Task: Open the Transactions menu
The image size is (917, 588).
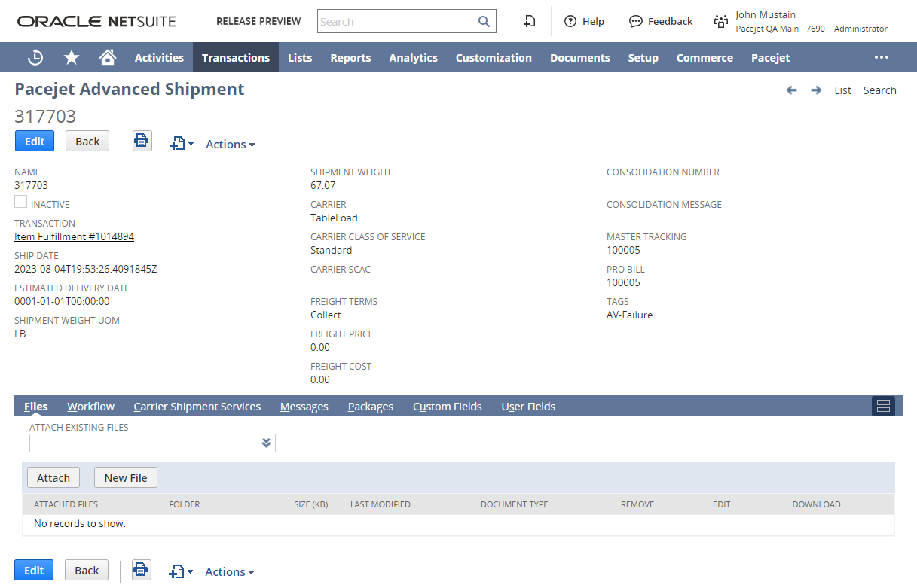Action: 236,58
